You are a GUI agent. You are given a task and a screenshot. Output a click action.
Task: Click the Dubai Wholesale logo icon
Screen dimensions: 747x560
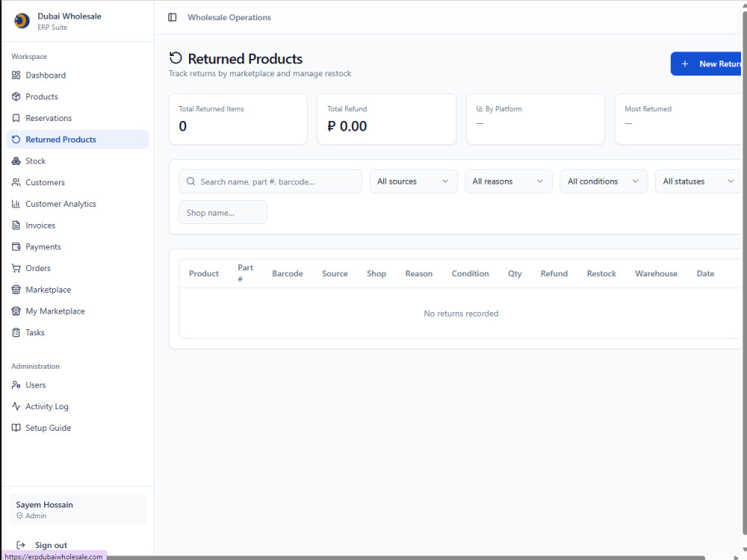pos(22,21)
